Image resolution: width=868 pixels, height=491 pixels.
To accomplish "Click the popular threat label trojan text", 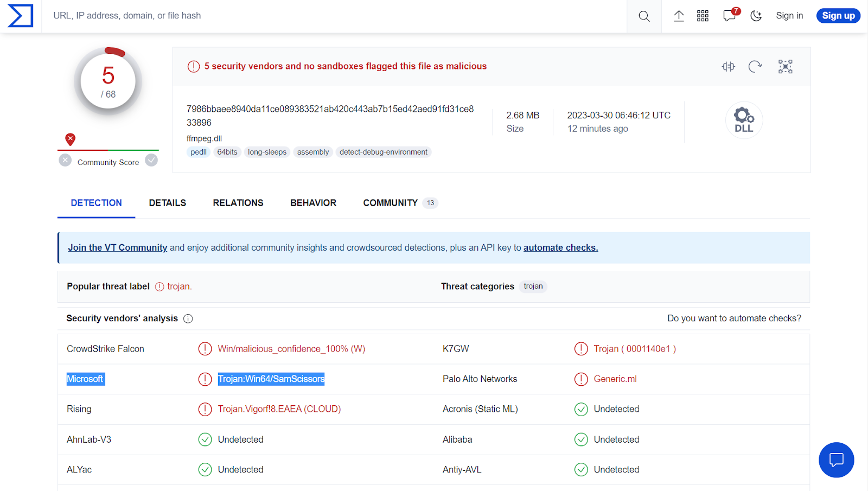I will [x=180, y=286].
